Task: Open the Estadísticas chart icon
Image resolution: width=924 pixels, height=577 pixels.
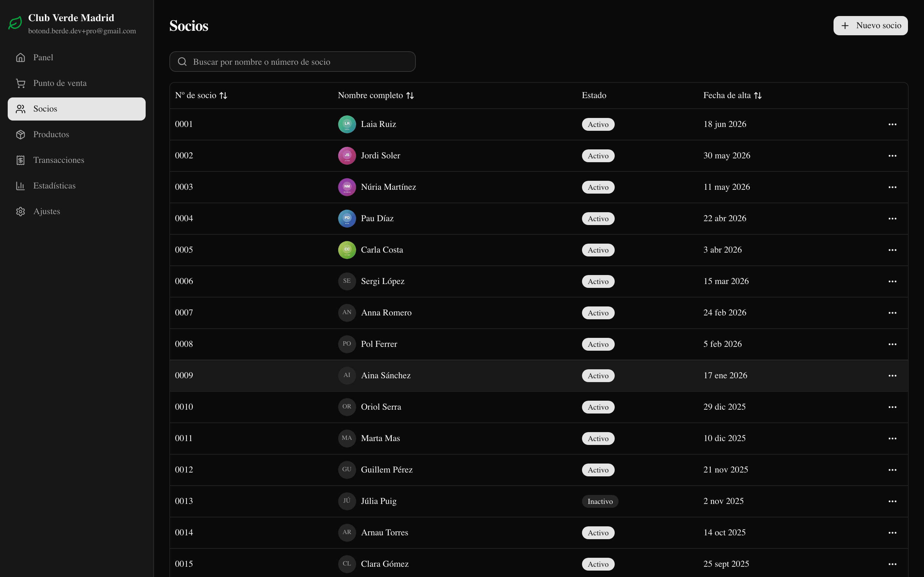Action: (21, 186)
